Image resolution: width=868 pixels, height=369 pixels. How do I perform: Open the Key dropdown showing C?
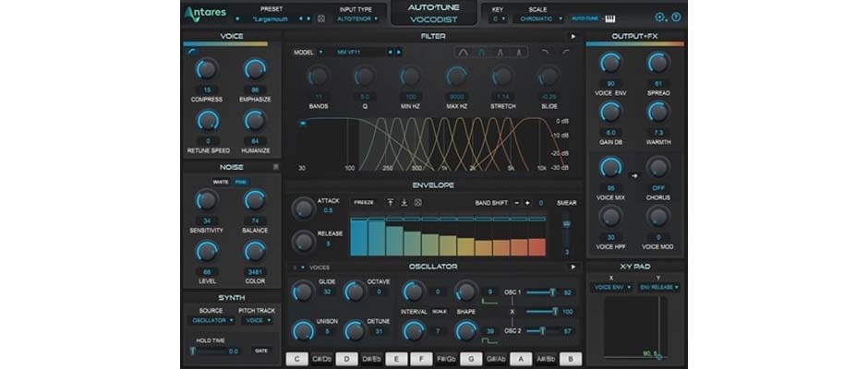[499, 18]
